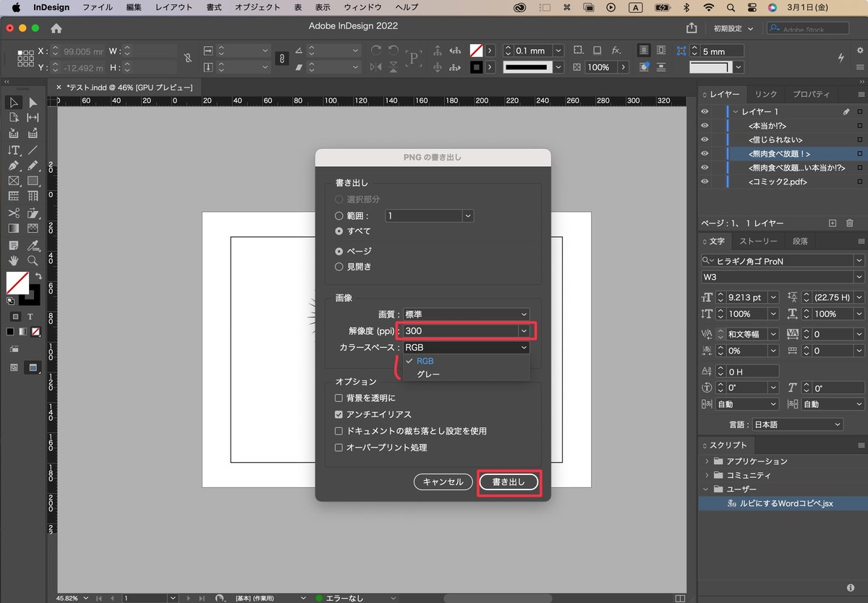Select the Selection tool in the toolbar
This screenshot has width=868, height=603.
click(x=13, y=103)
